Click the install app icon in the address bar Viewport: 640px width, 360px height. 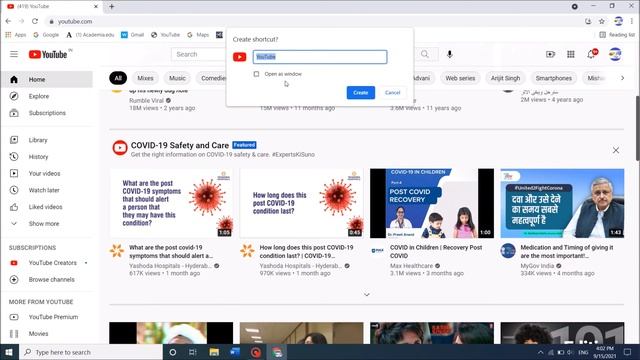coord(588,21)
